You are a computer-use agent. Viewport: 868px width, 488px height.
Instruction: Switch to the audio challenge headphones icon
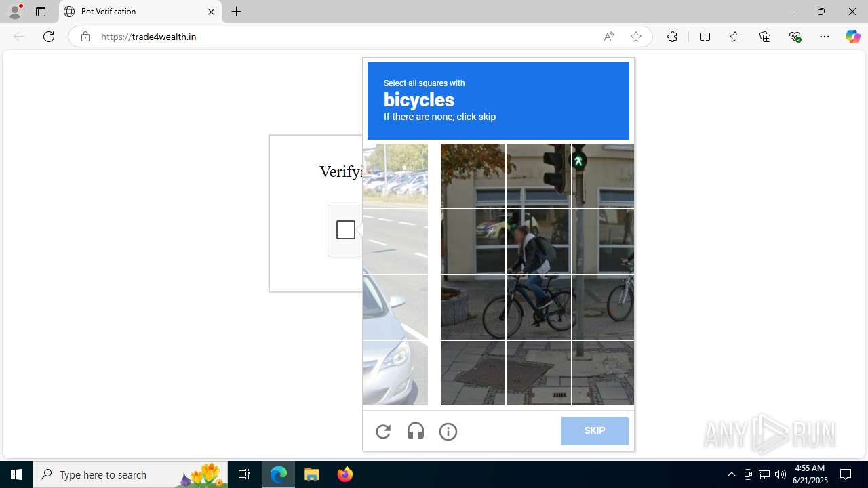[x=416, y=432]
